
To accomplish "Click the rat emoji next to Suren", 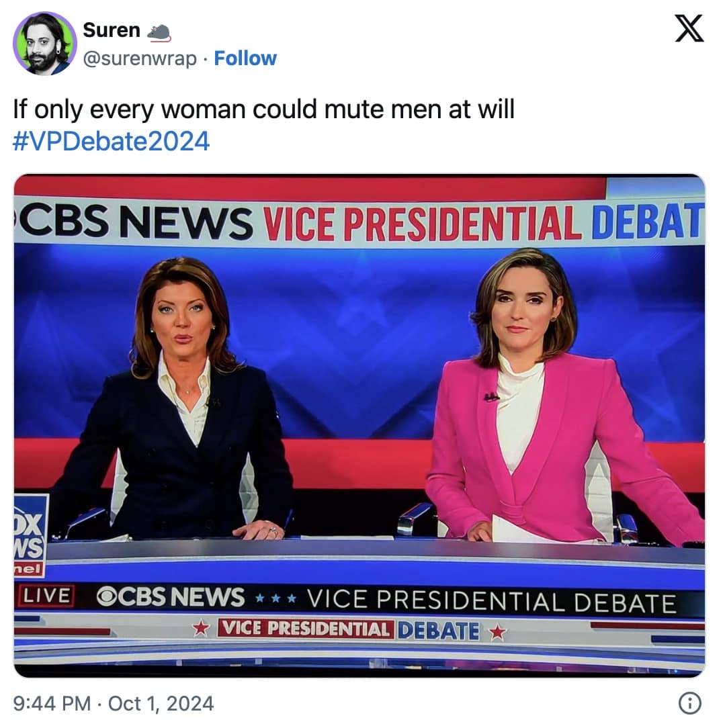I will (159, 32).
